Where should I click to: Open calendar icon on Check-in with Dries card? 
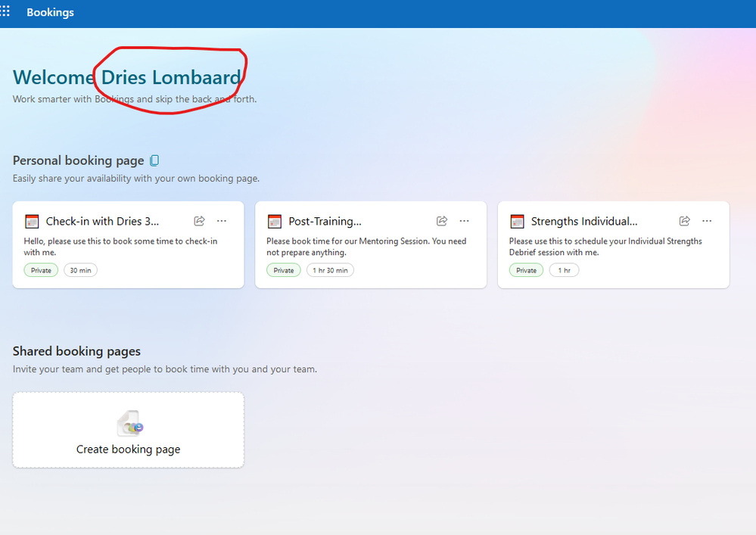point(32,221)
